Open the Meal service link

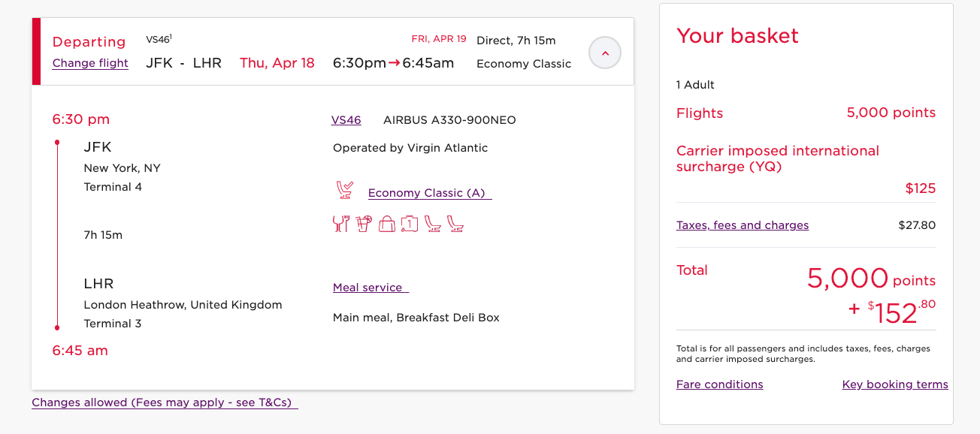(370, 288)
